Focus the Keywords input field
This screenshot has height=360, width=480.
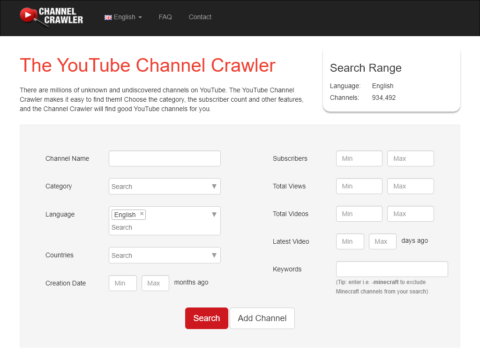click(x=392, y=269)
